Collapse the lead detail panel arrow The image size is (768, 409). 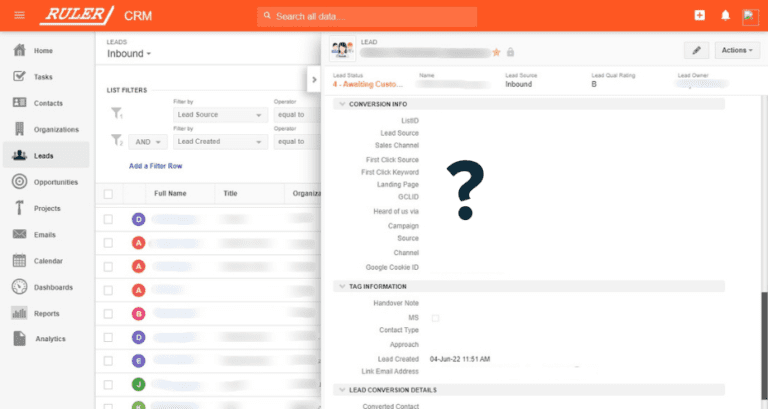pyautogui.click(x=314, y=79)
